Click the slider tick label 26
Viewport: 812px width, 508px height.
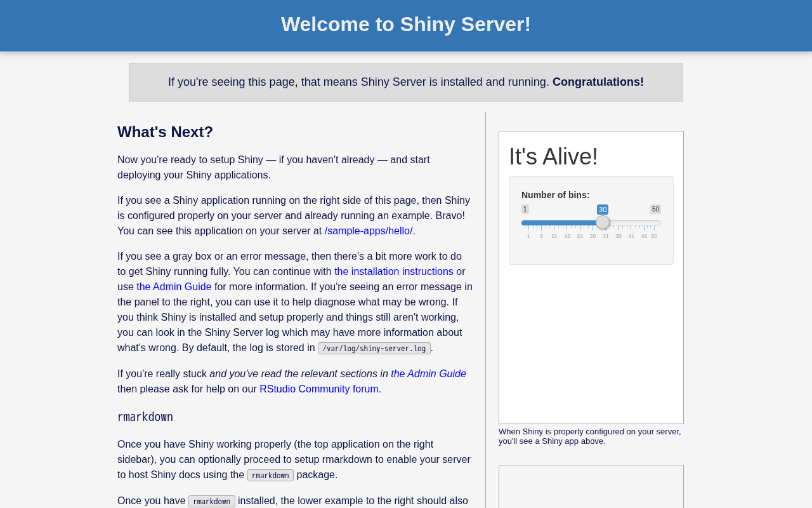tap(593, 236)
